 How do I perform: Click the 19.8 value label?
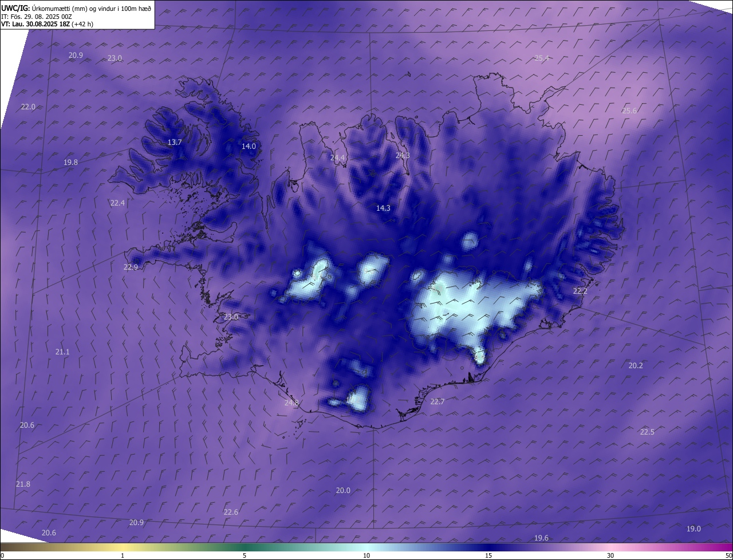[x=70, y=163]
